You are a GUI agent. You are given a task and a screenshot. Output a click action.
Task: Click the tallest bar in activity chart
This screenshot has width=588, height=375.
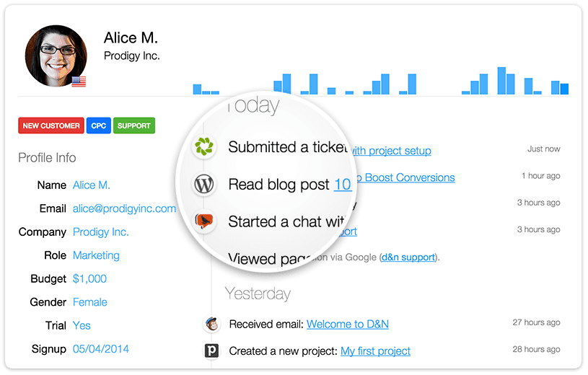click(x=501, y=81)
